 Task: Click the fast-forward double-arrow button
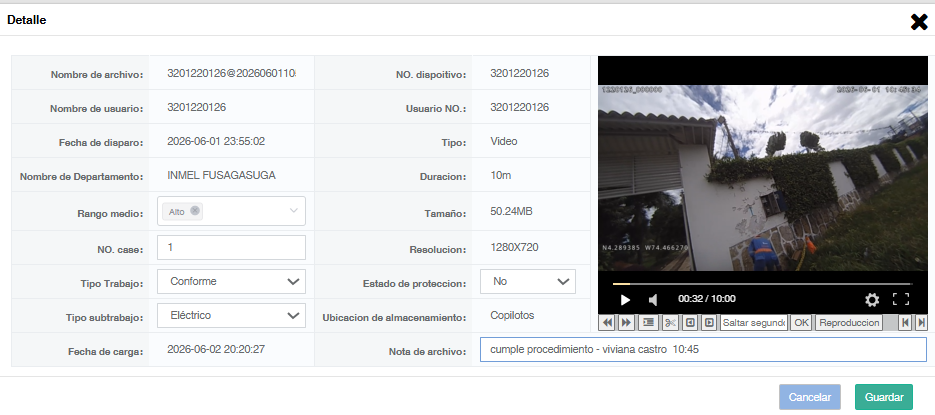pyautogui.click(x=626, y=323)
